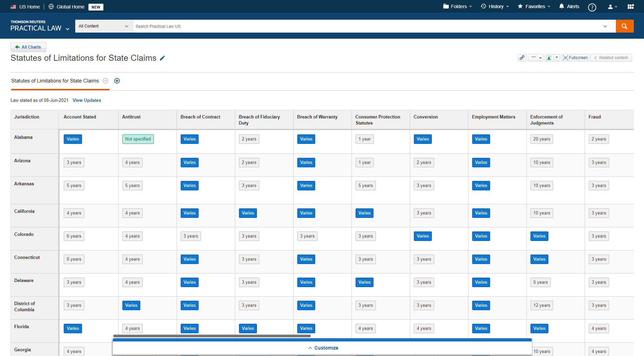Click the green download document icon
Screen dimensions: 644x356
coord(549,58)
